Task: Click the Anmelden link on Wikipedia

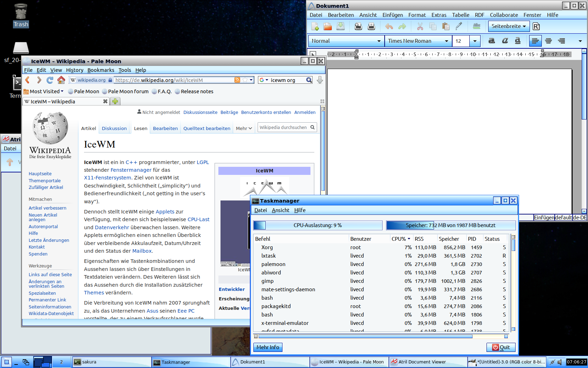Action: pos(305,112)
